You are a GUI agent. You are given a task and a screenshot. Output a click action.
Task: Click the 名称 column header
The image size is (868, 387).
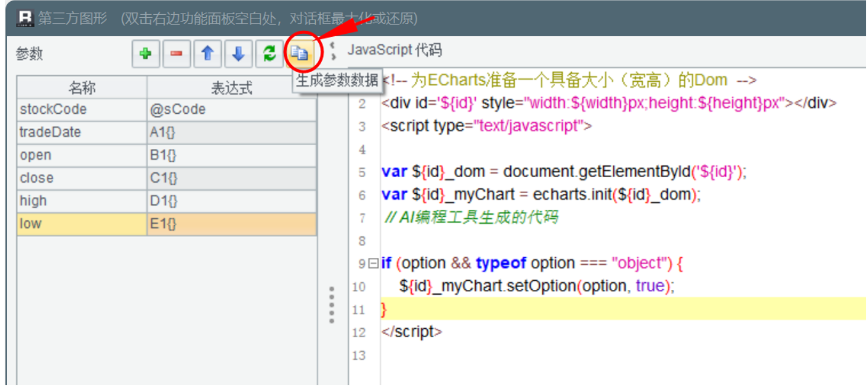[x=82, y=88]
